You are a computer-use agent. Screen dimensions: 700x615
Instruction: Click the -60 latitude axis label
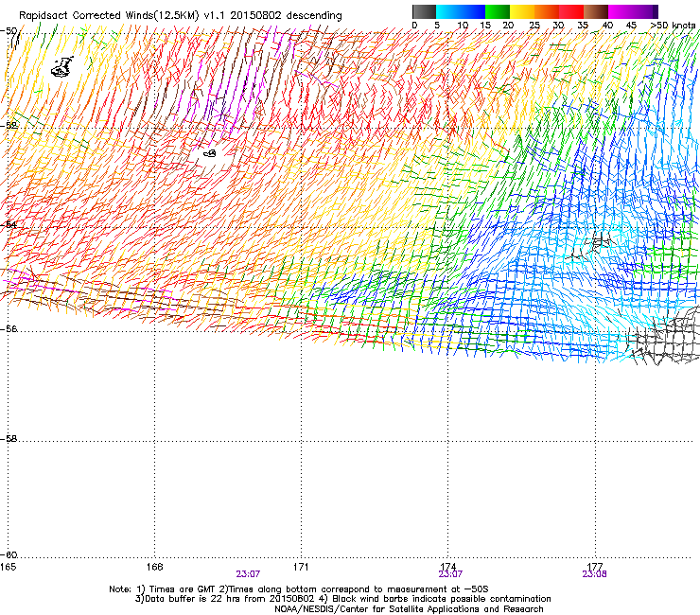coord(9,555)
